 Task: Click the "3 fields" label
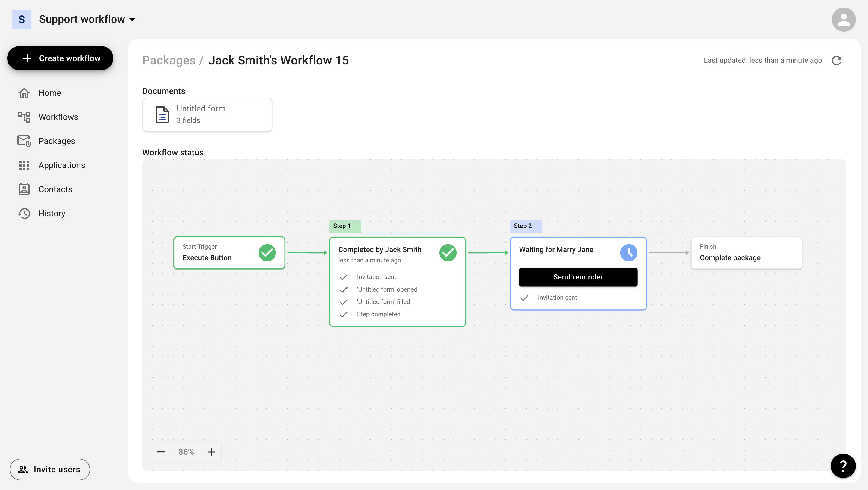[x=188, y=120]
